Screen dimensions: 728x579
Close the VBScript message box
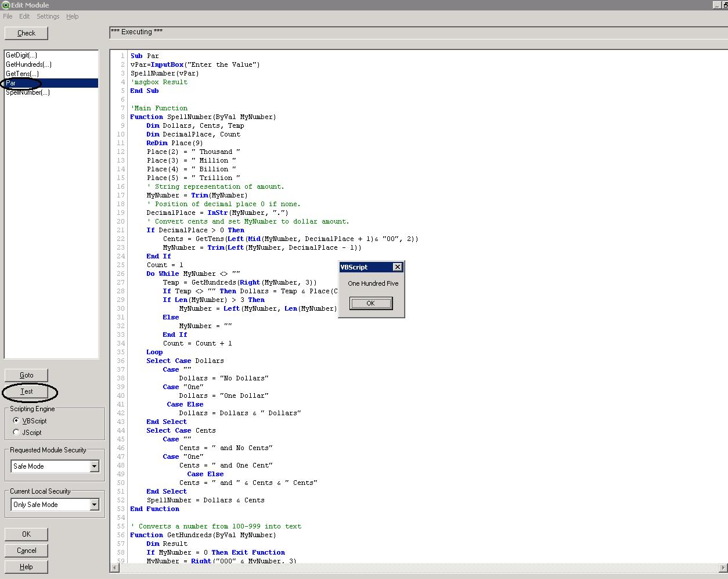tap(397, 267)
